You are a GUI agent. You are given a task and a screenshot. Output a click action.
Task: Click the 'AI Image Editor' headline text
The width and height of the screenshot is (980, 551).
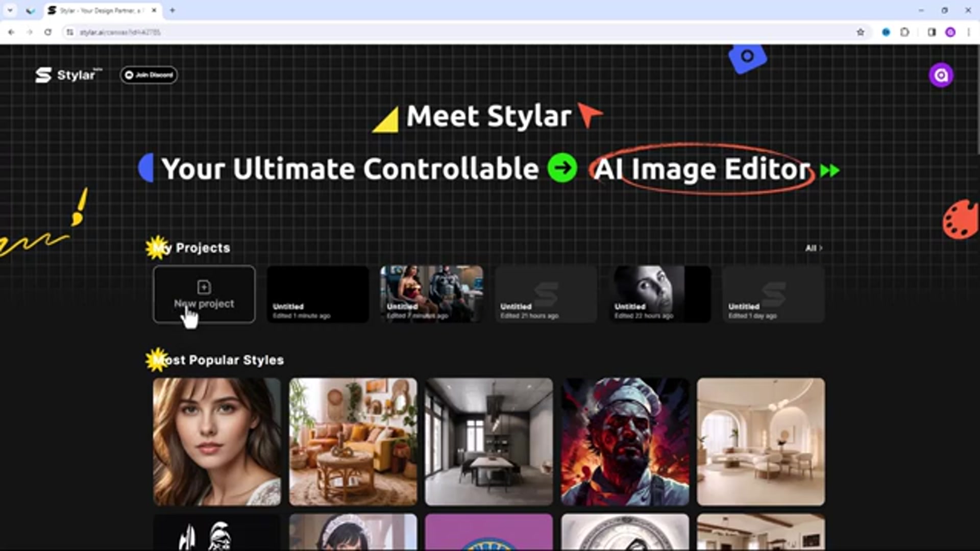click(x=702, y=169)
